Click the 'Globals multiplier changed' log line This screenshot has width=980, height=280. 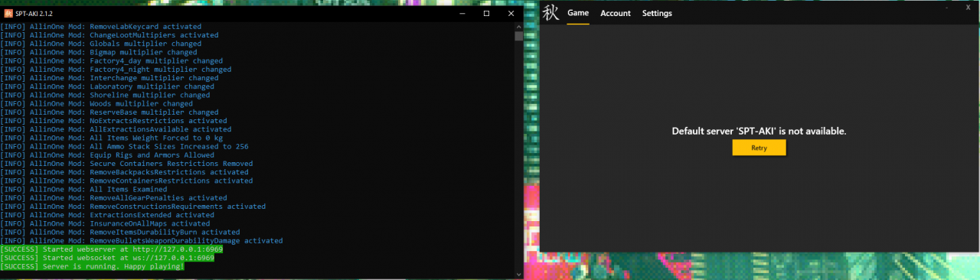click(x=101, y=44)
